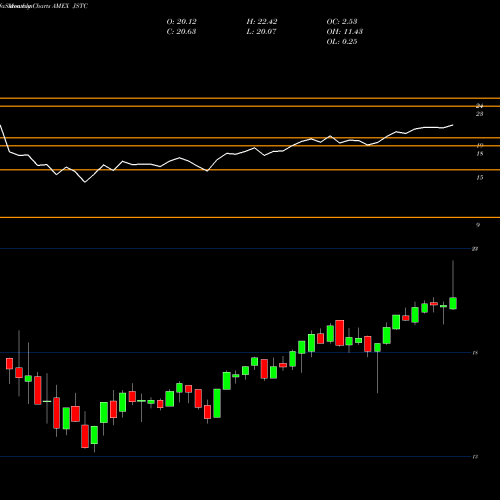Image resolution: width=500 pixels, height=500 pixels.
Task: Click the '15' axis label in line chart
Action: pyautogui.click(x=480, y=178)
